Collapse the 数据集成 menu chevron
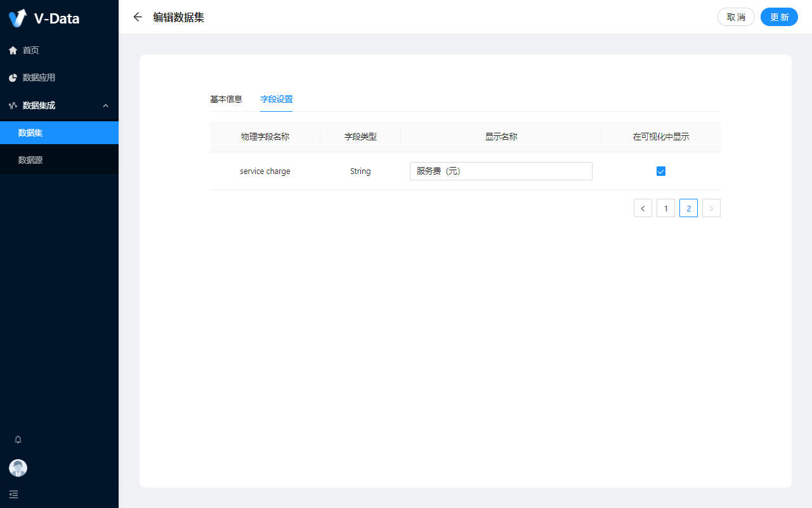The width and height of the screenshot is (812, 508). pyautogui.click(x=106, y=105)
